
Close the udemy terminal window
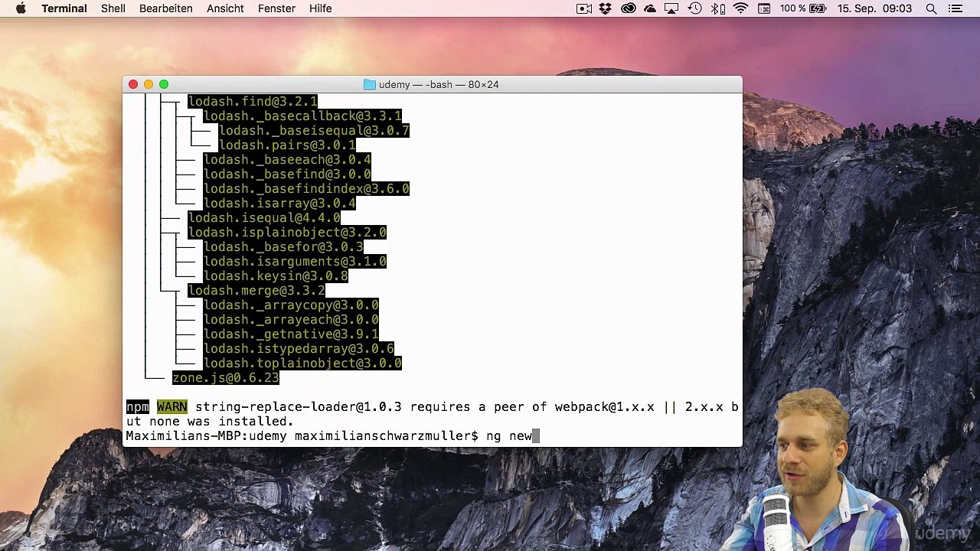pos(133,84)
